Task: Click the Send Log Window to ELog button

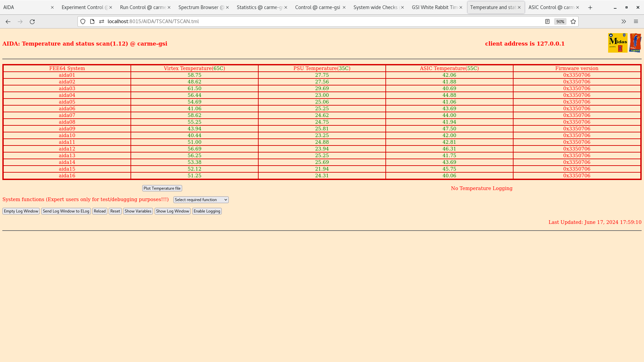Action: 66,211
